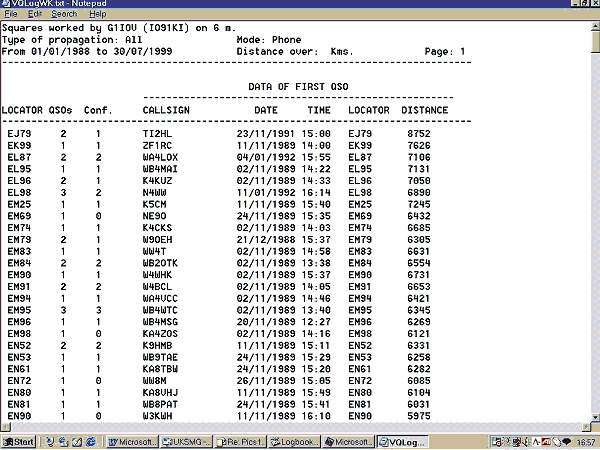The image size is (600, 450).
Task: Click the system tray clock showing 16:57
Action: (x=585, y=442)
